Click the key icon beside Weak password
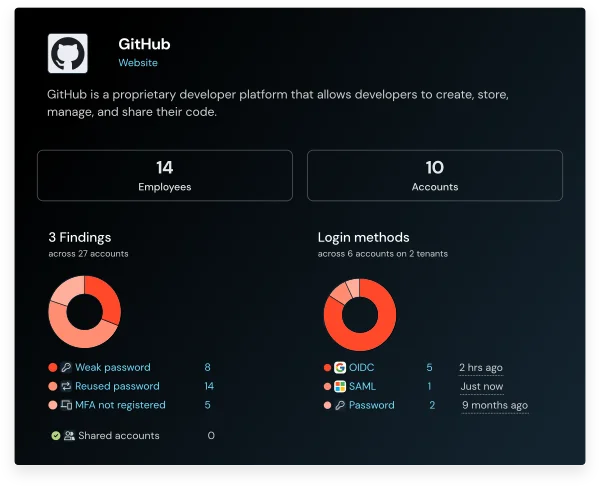 click(x=66, y=367)
